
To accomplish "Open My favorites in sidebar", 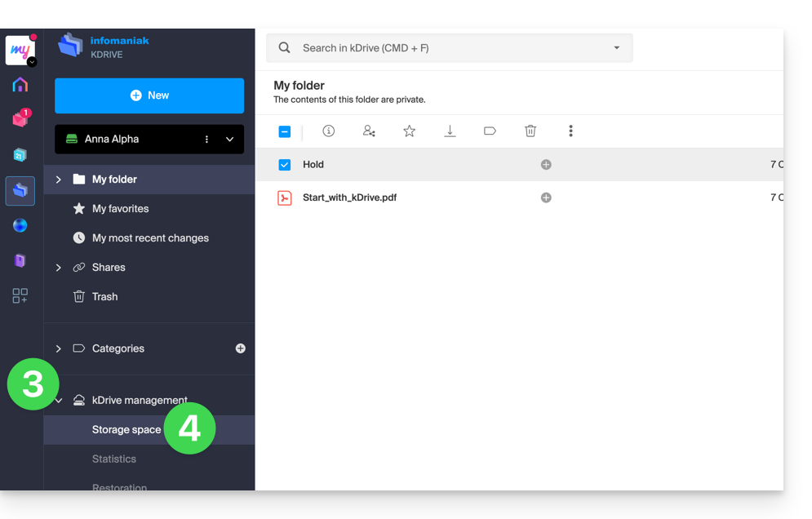I will [x=120, y=209].
